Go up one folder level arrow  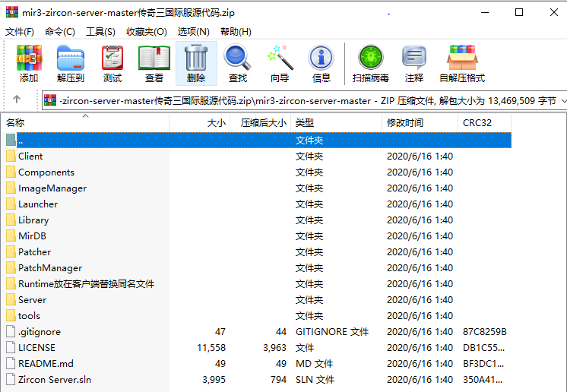17,100
